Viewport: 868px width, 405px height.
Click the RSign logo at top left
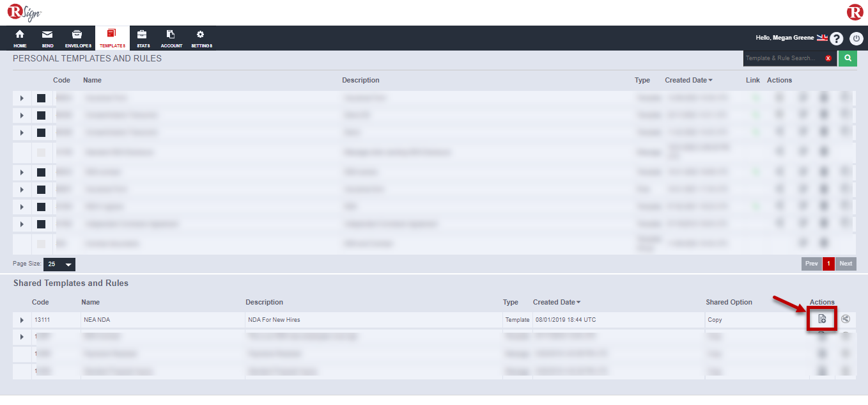(x=24, y=12)
